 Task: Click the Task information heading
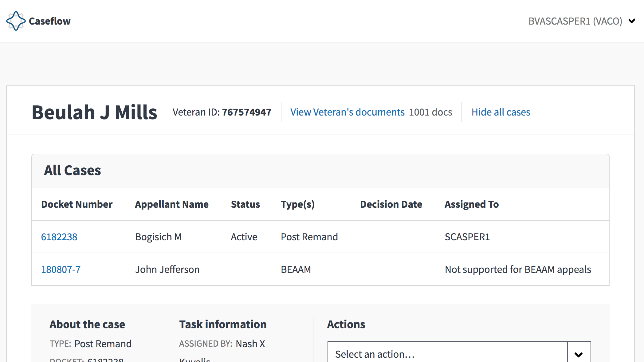point(223,324)
